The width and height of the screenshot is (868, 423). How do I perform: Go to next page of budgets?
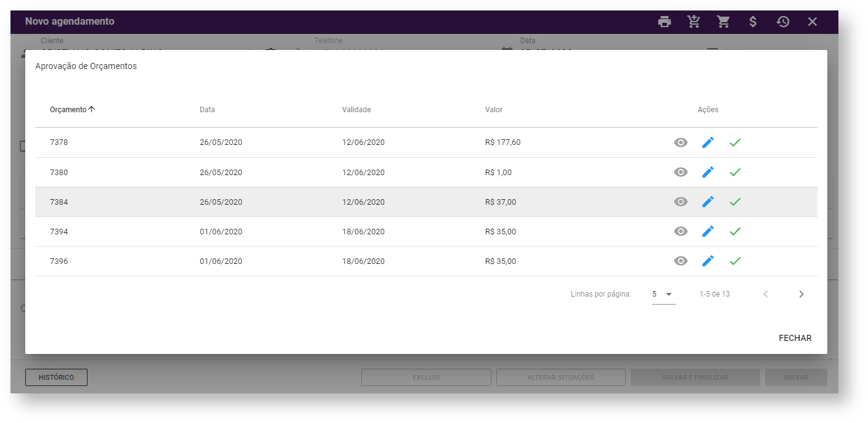click(x=801, y=294)
